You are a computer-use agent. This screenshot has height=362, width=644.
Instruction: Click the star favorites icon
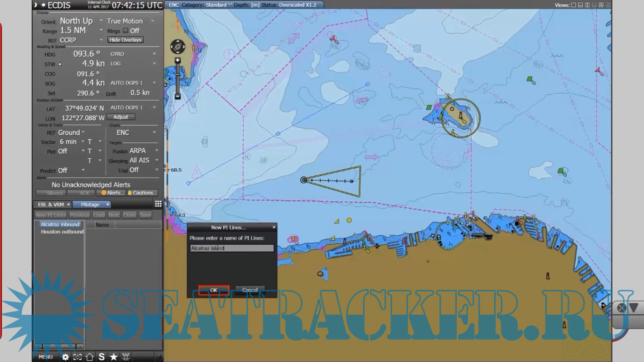[x=114, y=357]
